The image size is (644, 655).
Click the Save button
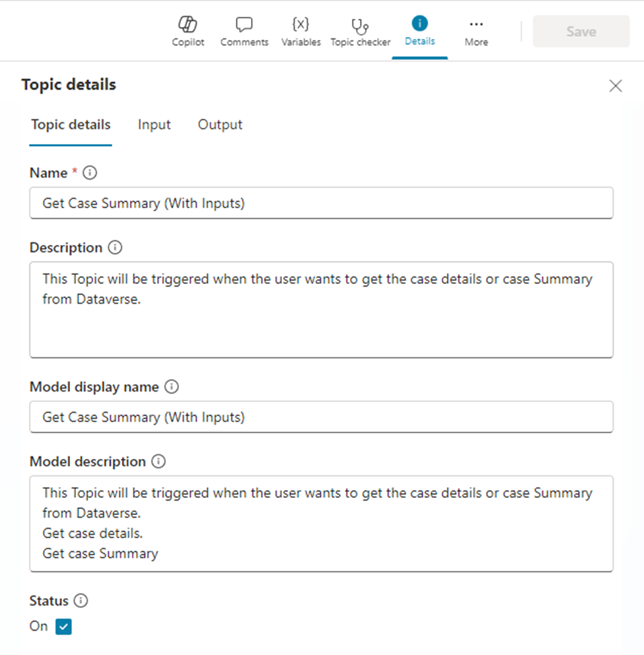pos(581,31)
